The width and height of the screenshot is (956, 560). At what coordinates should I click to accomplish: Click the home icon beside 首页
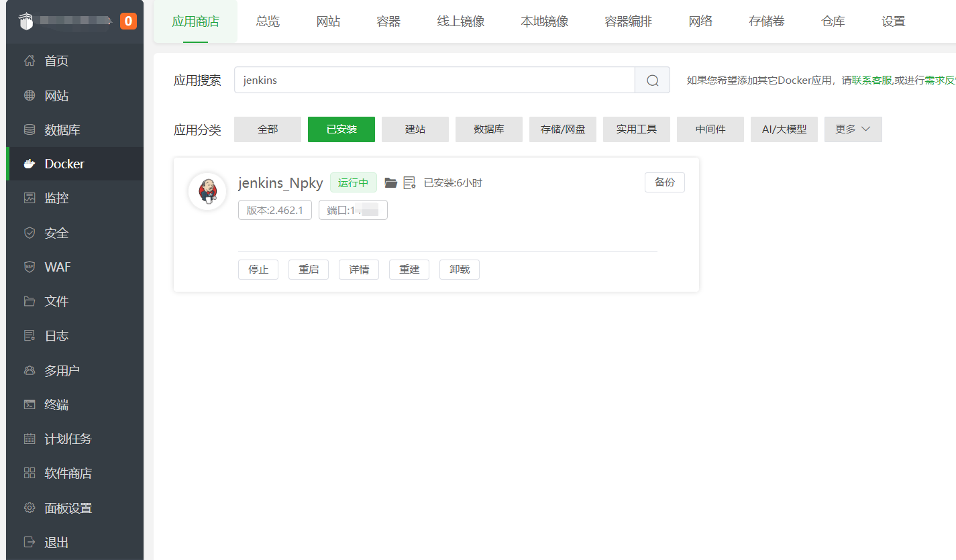(29, 61)
